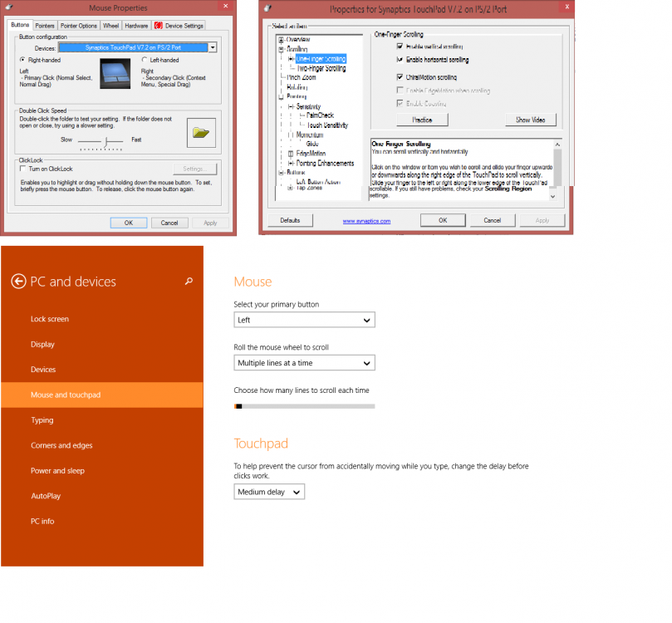
Task: Switch to the Pointer Options tab
Action: coord(78,26)
